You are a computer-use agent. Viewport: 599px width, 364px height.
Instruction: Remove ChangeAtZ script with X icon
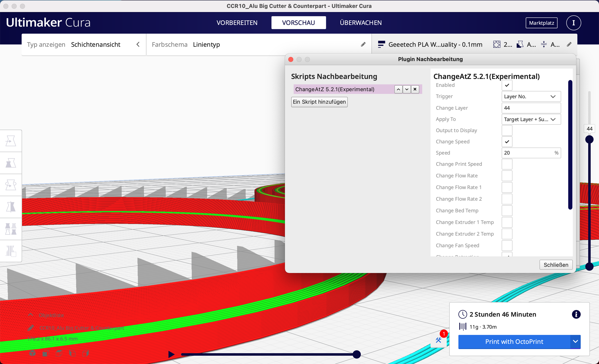(x=415, y=89)
